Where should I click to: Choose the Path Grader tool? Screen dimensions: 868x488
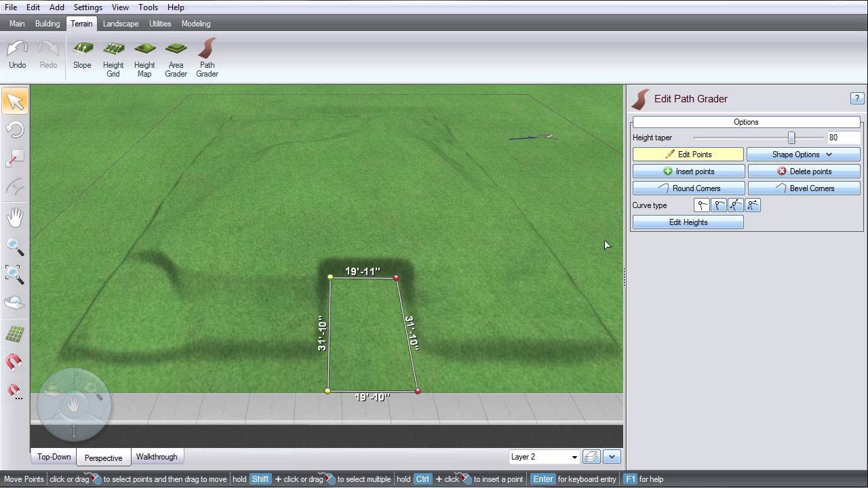click(207, 59)
